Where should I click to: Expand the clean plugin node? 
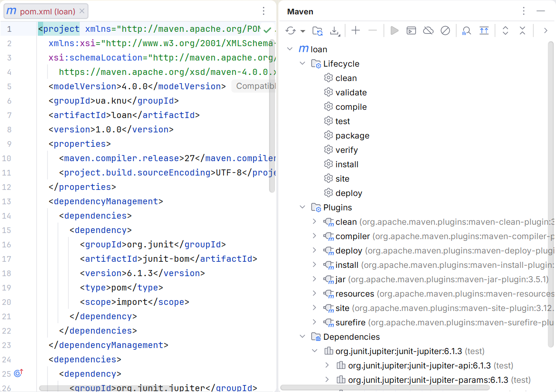coord(315,222)
